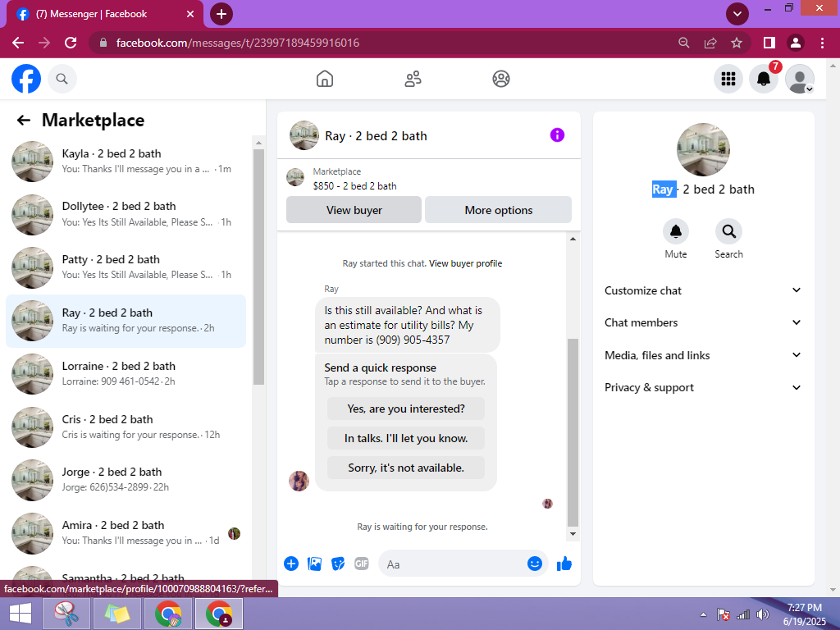Open Dollytee's 2 bed 2 bath conversation

click(x=126, y=214)
